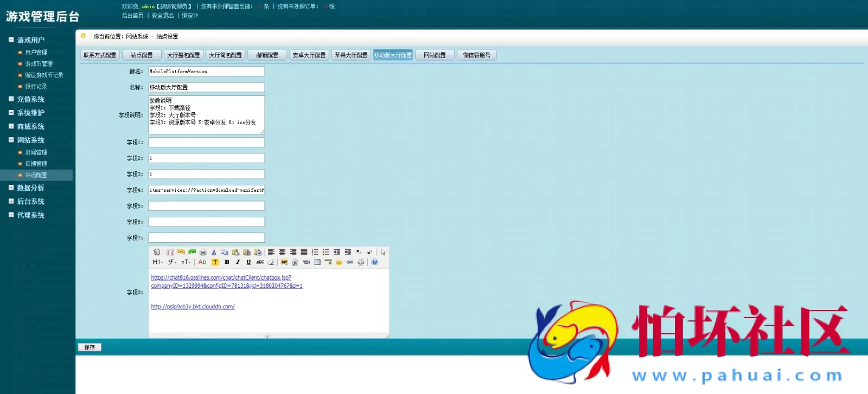The height and width of the screenshot is (394, 868).
Task: Click the 保存 save button
Action: [90, 347]
